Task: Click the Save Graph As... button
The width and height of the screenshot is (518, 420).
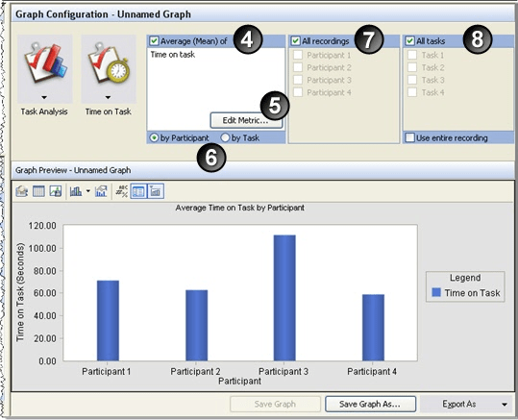Action: (370, 404)
